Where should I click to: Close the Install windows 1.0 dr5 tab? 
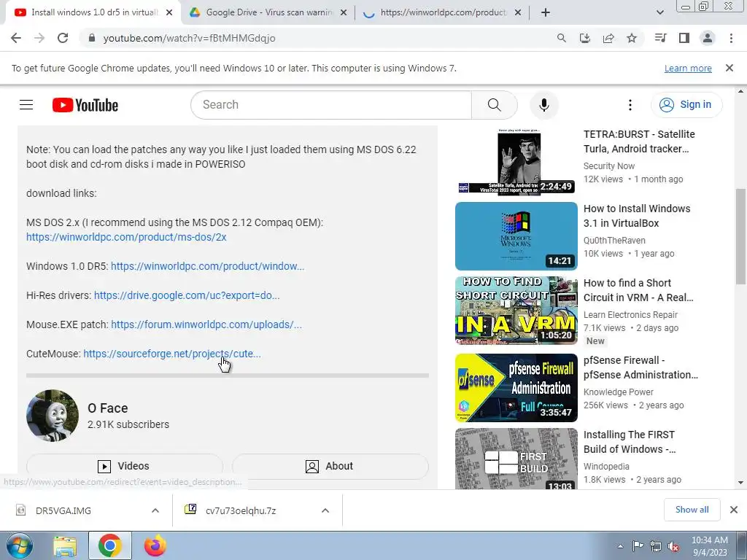click(169, 12)
